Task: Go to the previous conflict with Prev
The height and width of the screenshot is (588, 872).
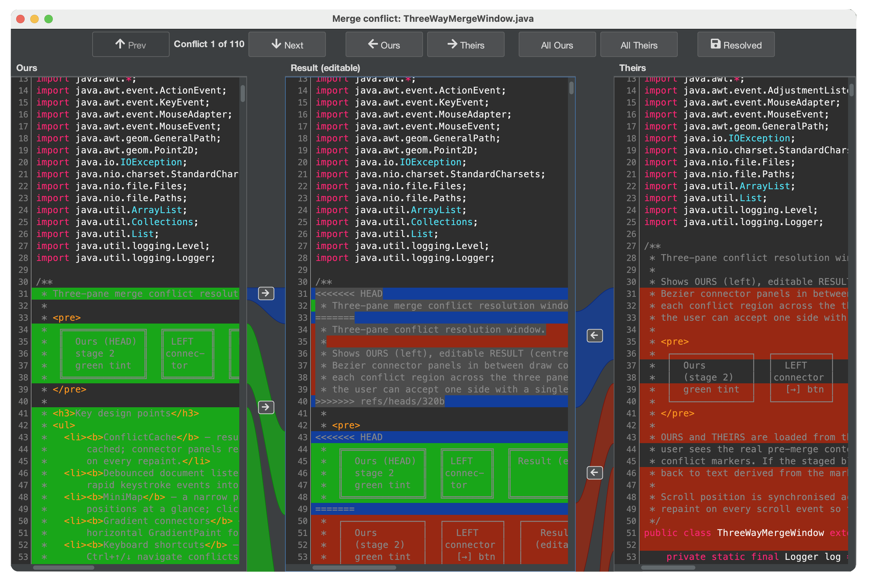Action: pyautogui.click(x=131, y=44)
